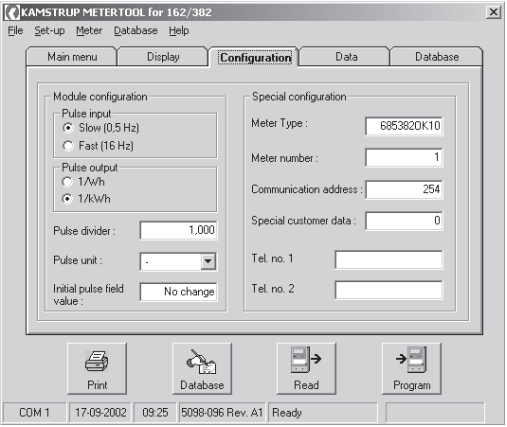
Task: Click the 09:25 time in status bar
Action: [x=155, y=413]
